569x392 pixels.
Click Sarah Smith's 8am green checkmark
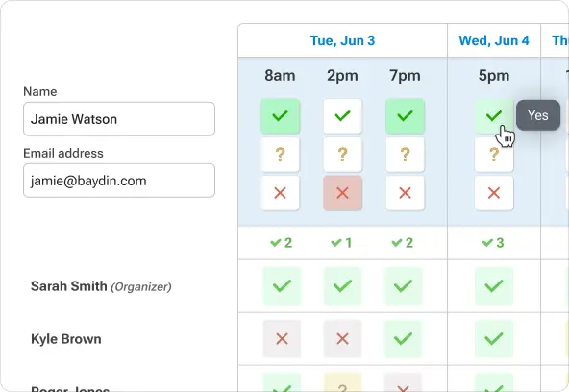282,286
